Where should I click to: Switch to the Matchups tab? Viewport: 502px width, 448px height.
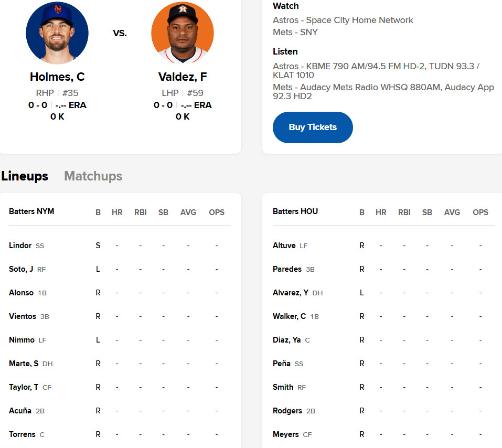(93, 176)
